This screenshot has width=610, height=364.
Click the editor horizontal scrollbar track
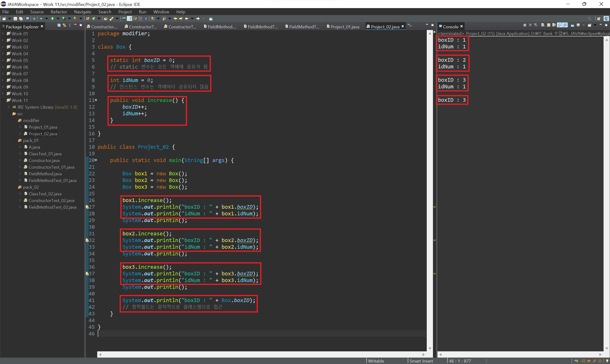(x=262, y=354)
